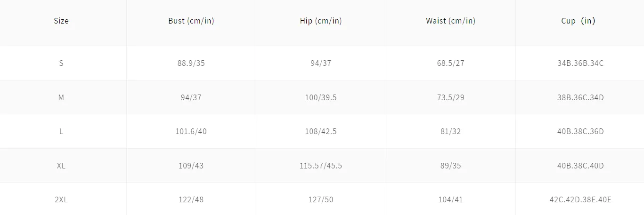Click cup value 34B.36B.34C

(580, 63)
